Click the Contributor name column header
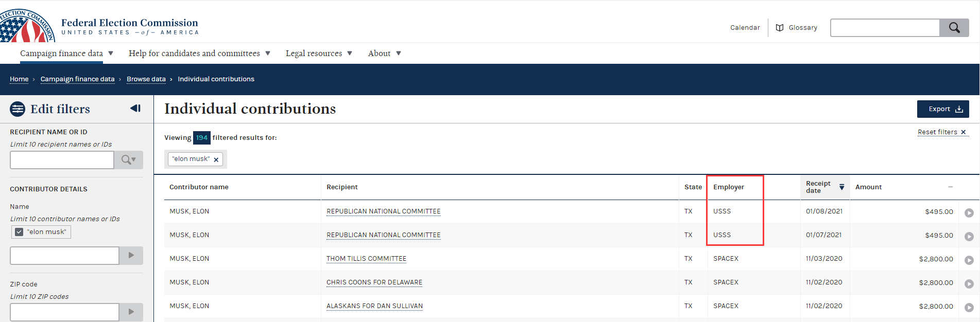The width and height of the screenshot is (980, 322). point(199,187)
